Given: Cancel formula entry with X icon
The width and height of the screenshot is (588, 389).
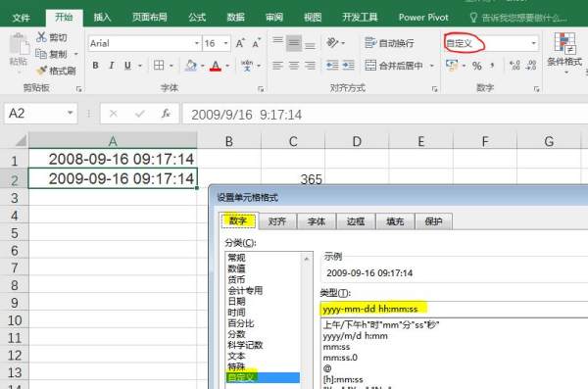Looking at the screenshot, I should click(114, 114).
